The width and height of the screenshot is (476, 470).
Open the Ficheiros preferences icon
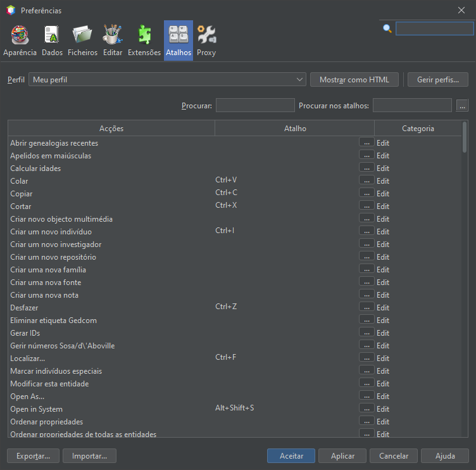click(x=82, y=41)
